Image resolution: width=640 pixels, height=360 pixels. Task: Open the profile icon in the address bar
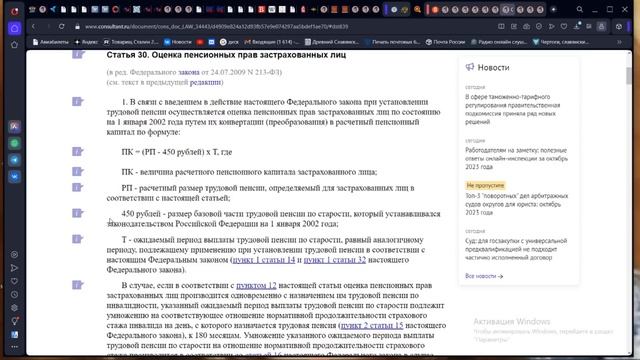pos(601,27)
